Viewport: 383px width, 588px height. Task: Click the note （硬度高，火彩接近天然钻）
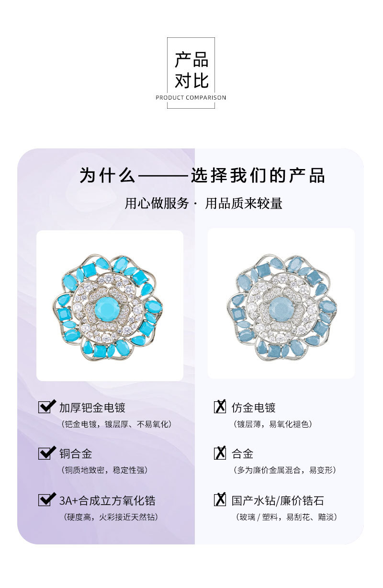[111, 517]
